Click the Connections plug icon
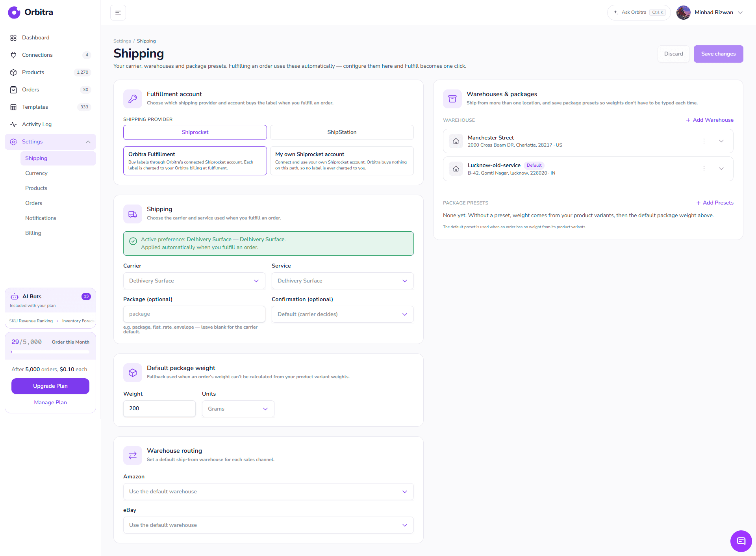The width and height of the screenshot is (756, 556). 13,55
